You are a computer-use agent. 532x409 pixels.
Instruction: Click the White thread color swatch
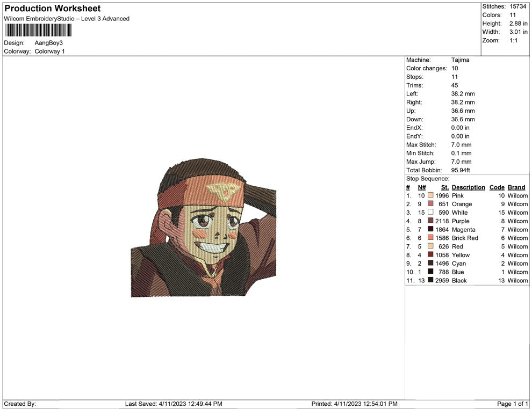click(x=430, y=212)
